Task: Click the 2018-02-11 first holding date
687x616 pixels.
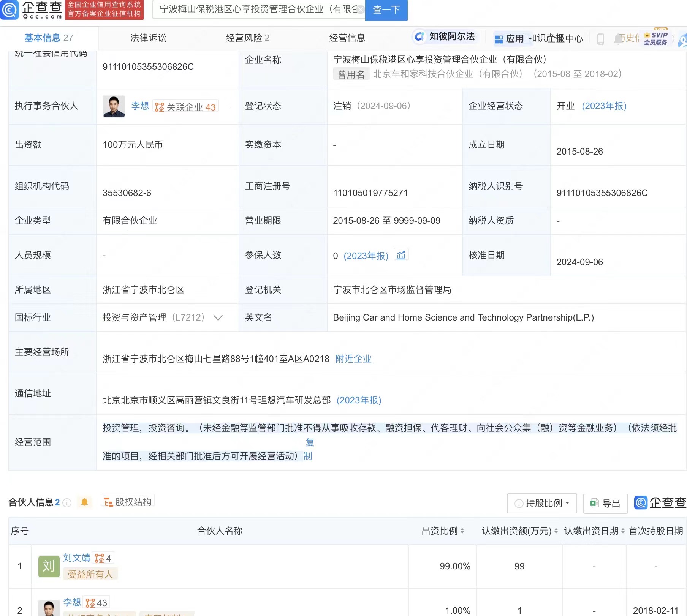Action: (655, 610)
